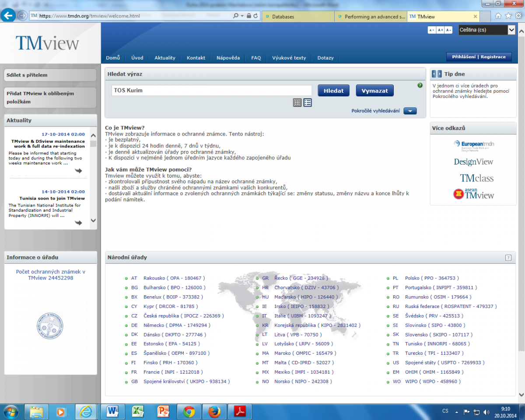Viewport: 525px width, 420px height.
Task: Open the ASEAN TMview logo link
Action: [473, 194]
